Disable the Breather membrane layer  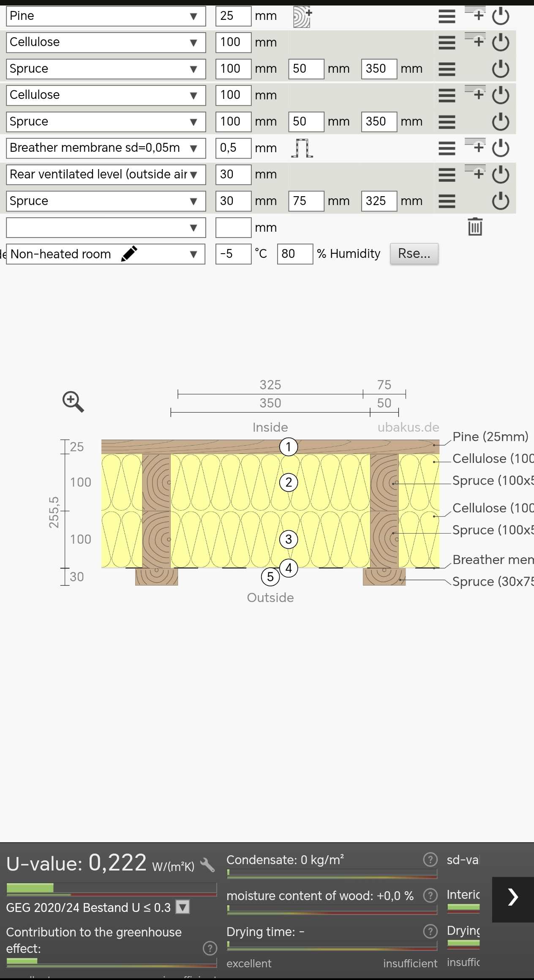click(501, 148)
